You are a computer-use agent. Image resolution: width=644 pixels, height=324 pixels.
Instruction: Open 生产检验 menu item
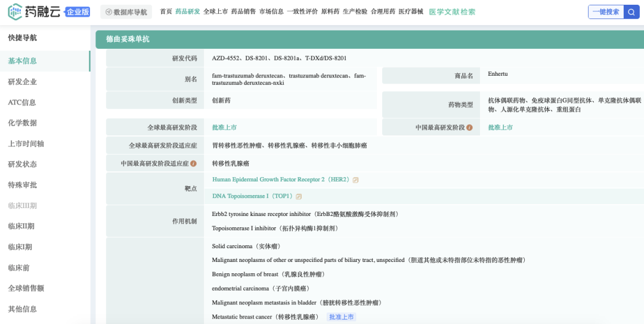(355, 11)
